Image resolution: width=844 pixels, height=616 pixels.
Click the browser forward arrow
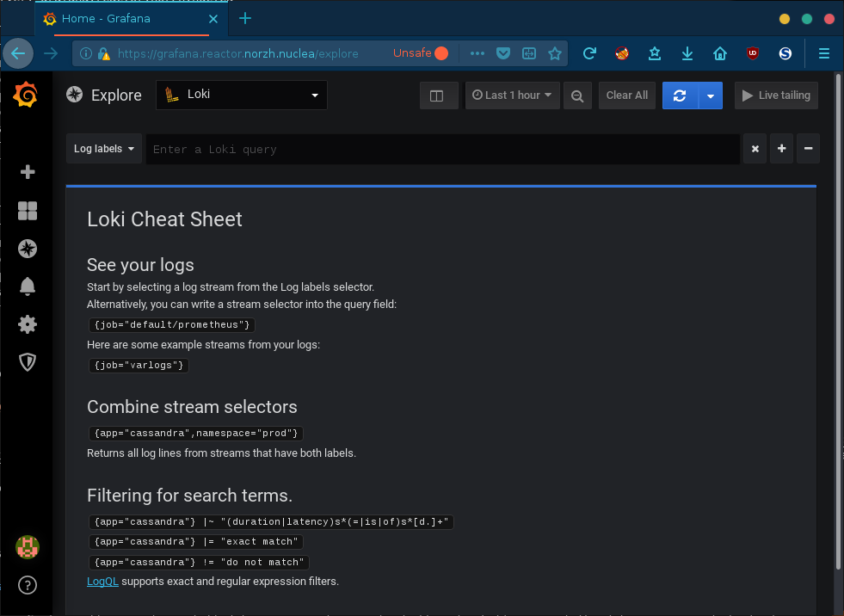(x=51, y=53)
